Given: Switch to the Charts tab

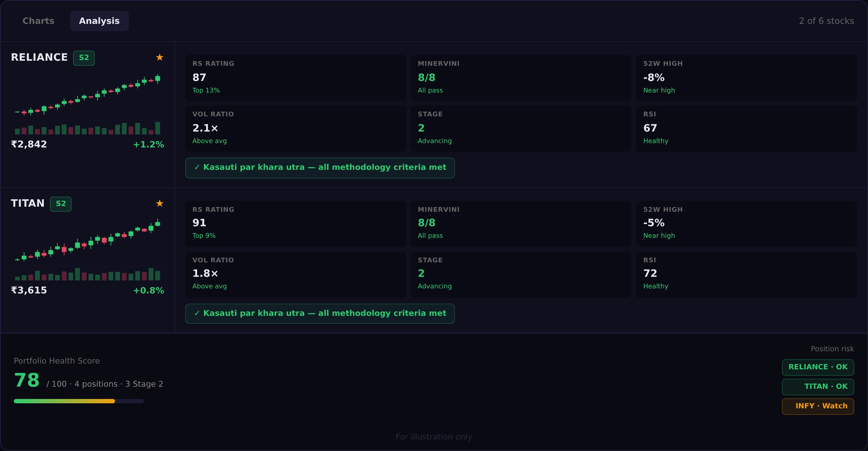Looking at the screenshot, I should tap(38, 21).
